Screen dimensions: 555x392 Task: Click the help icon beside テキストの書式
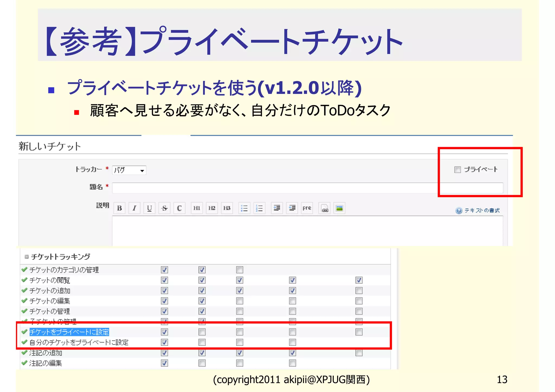[459, 210]
